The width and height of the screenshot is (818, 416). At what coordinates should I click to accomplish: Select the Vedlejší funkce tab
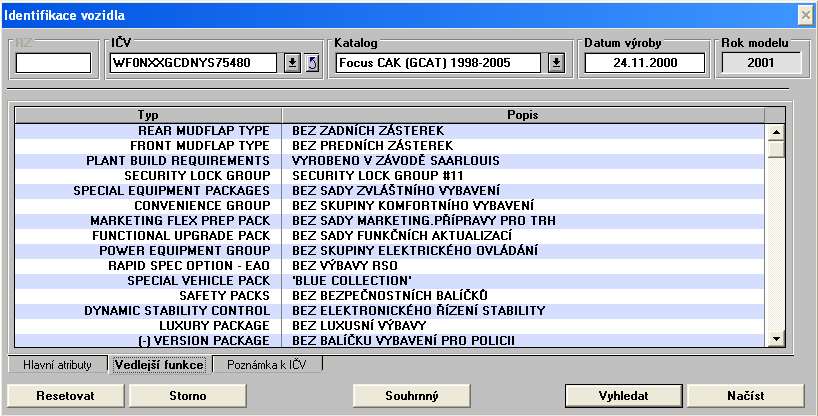pyautogui.click(x=159, y=365)
